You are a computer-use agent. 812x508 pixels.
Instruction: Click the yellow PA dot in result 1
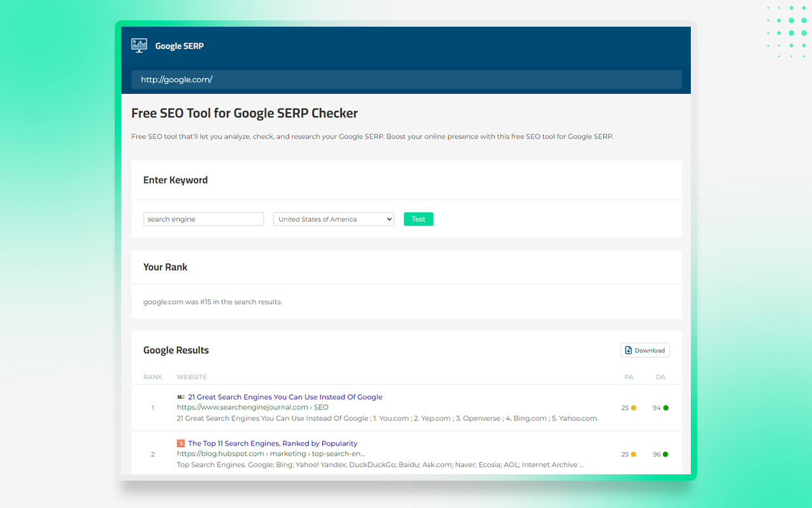click(x=633, y=408)
